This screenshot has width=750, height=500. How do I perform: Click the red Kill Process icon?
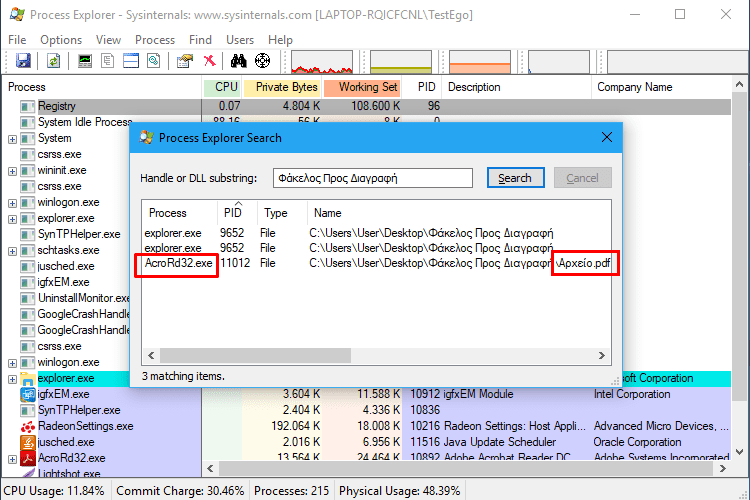pyautogui.click(x=209, y=61)
